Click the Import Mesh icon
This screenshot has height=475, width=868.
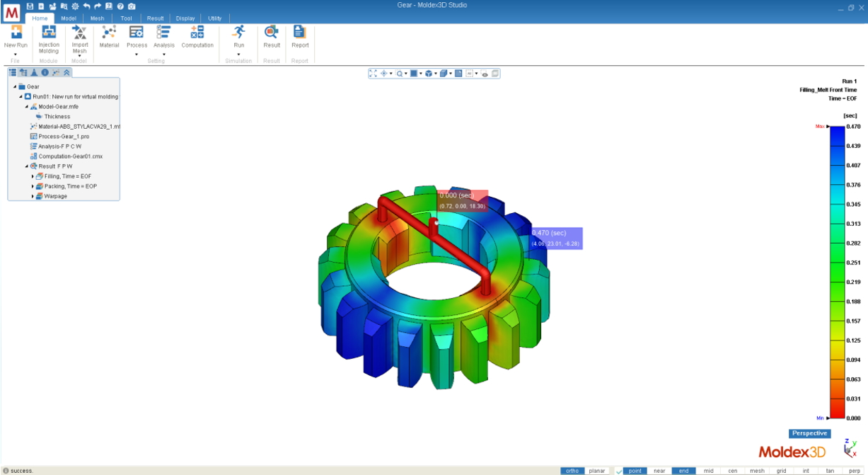click(x=80, y=32)
